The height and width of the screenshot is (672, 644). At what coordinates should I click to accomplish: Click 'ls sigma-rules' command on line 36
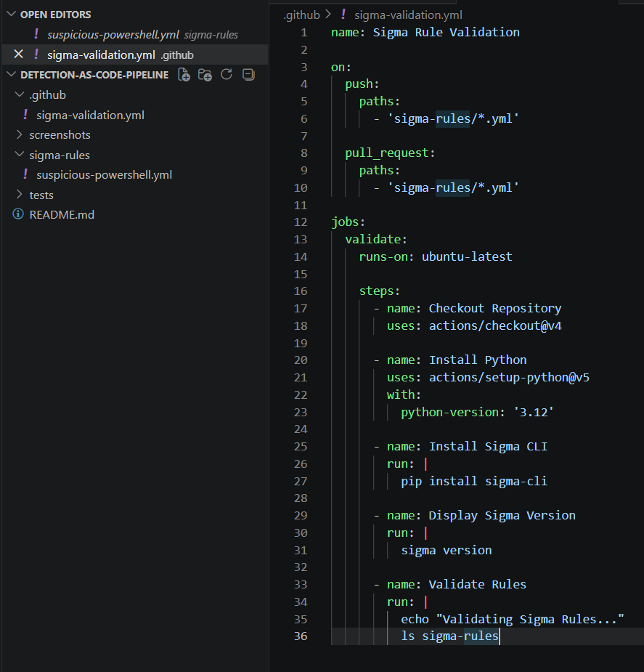(449, 636)
